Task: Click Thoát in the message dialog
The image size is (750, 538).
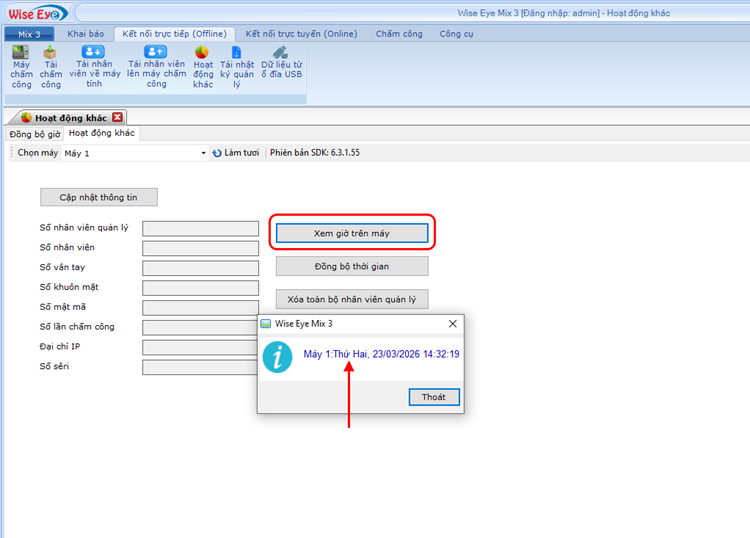Action: [434, 397]
